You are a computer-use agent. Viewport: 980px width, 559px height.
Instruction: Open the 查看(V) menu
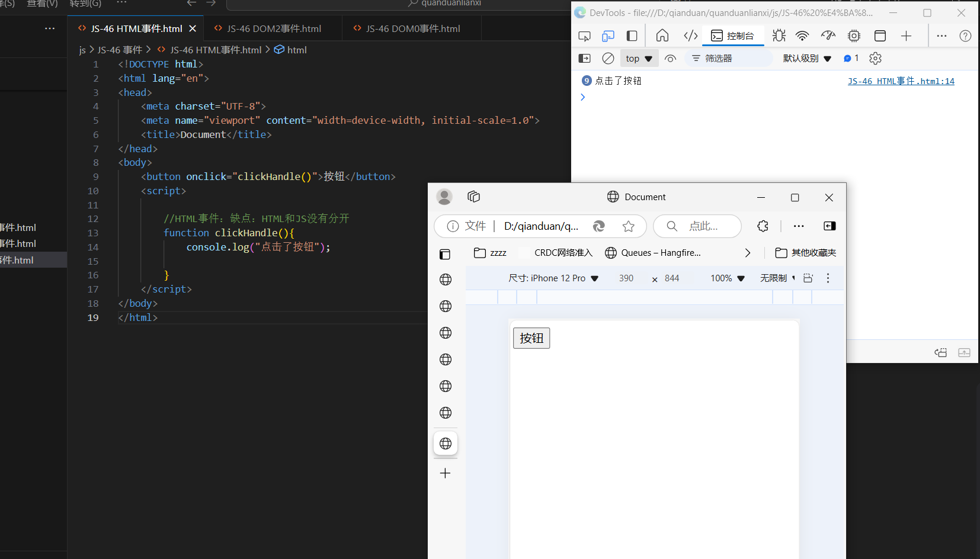tap(43, 4)
